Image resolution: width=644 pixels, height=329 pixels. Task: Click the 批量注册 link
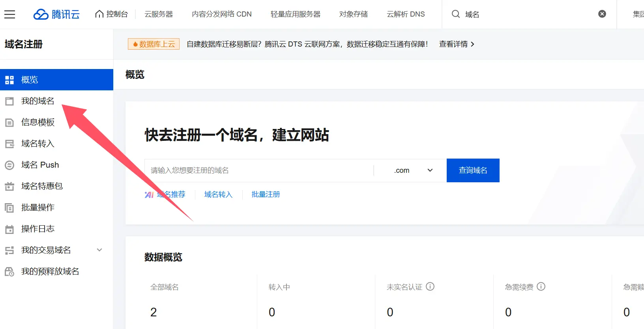coord(266,194)
